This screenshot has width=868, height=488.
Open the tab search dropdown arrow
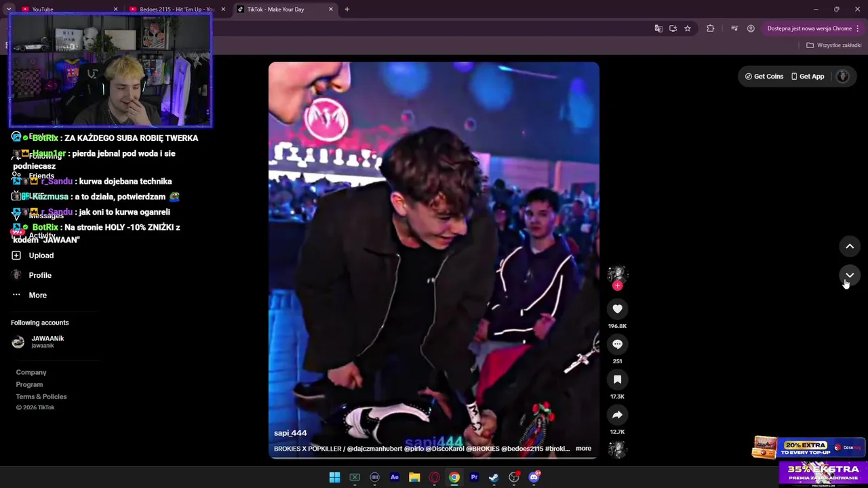point(9,9)
